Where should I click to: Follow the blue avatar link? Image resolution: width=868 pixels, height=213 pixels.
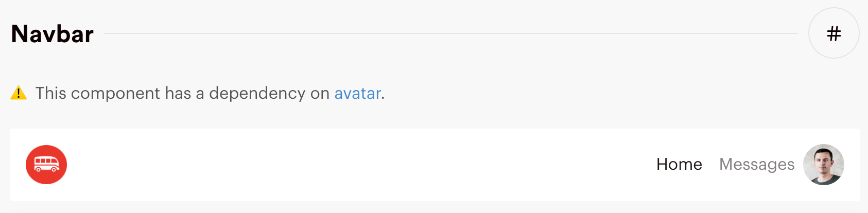click(x=357, y=93)
